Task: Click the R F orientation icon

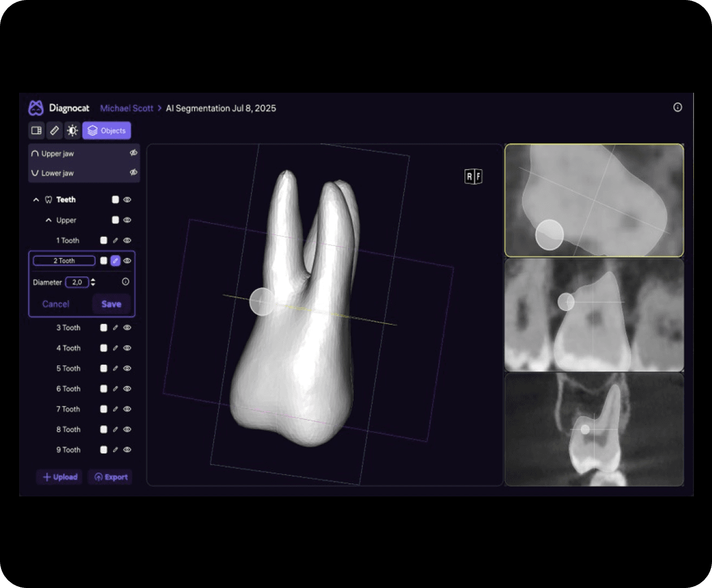Action: tap(473, 177)
